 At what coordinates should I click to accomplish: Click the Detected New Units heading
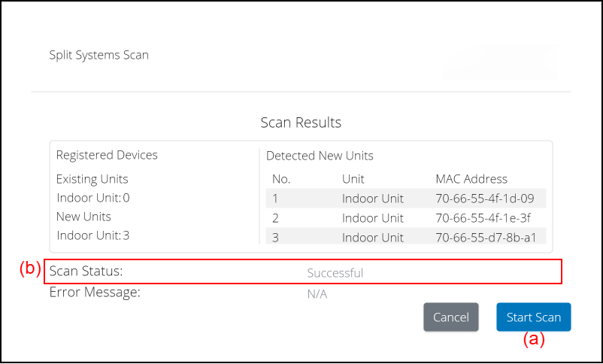coord(320,156)
